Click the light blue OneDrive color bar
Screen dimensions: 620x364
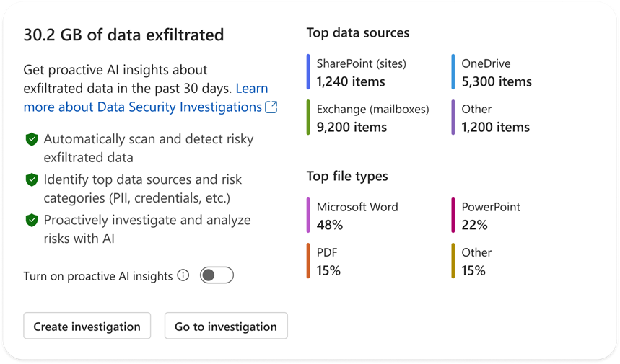[453, 72]
